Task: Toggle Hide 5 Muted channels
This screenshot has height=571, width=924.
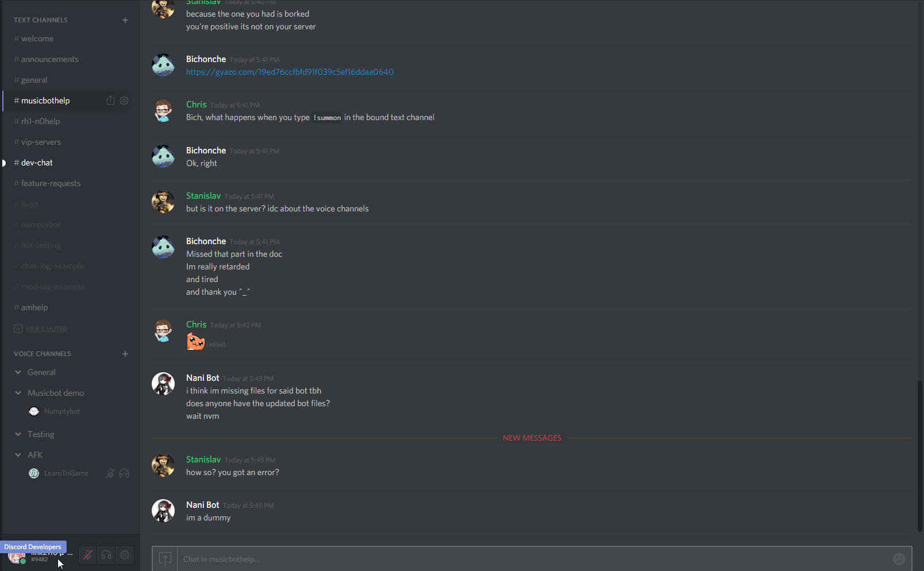Action: 46,329
